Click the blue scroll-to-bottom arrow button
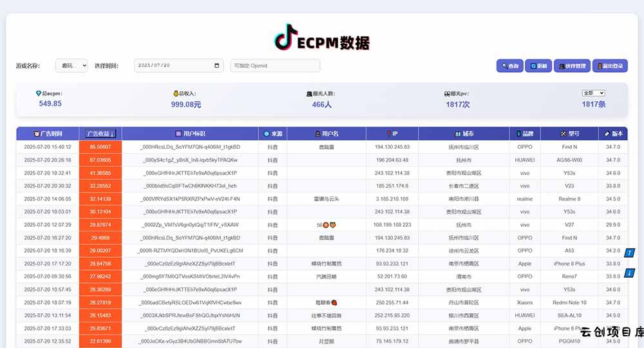644x348 pixels. click(630, 273)
